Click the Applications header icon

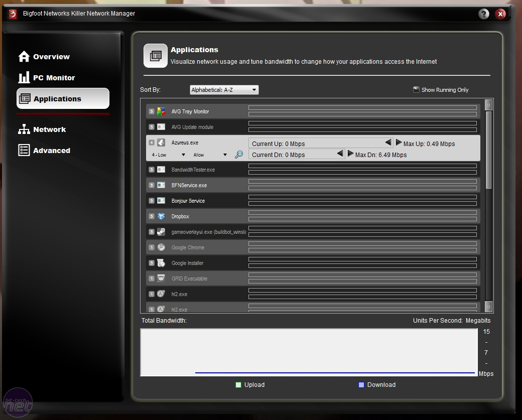coord(156,56)
